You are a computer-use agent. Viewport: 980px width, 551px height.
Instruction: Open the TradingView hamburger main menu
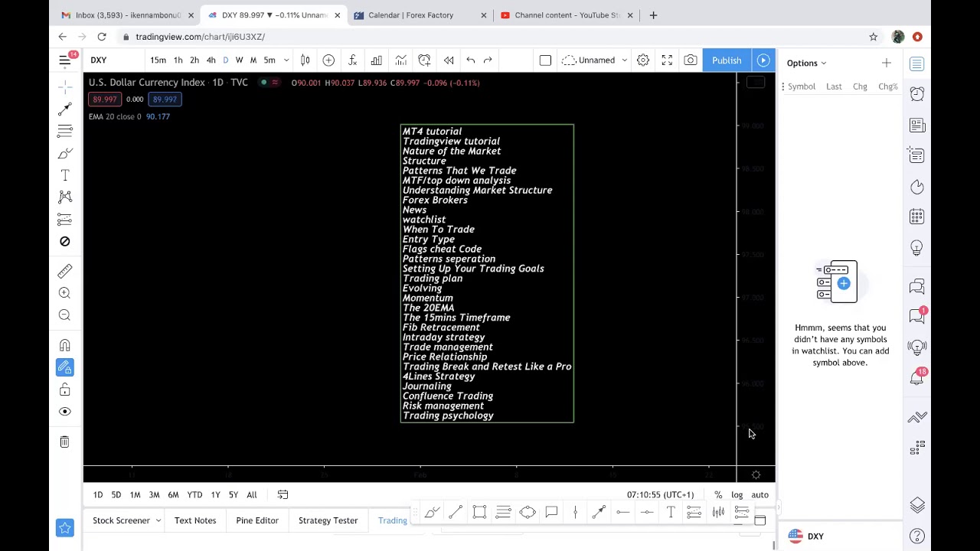coord(65,60)
